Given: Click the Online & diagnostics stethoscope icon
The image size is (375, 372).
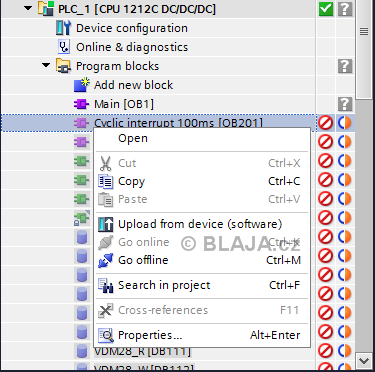Looking at the screenshot, I should [x=63, y=47].
